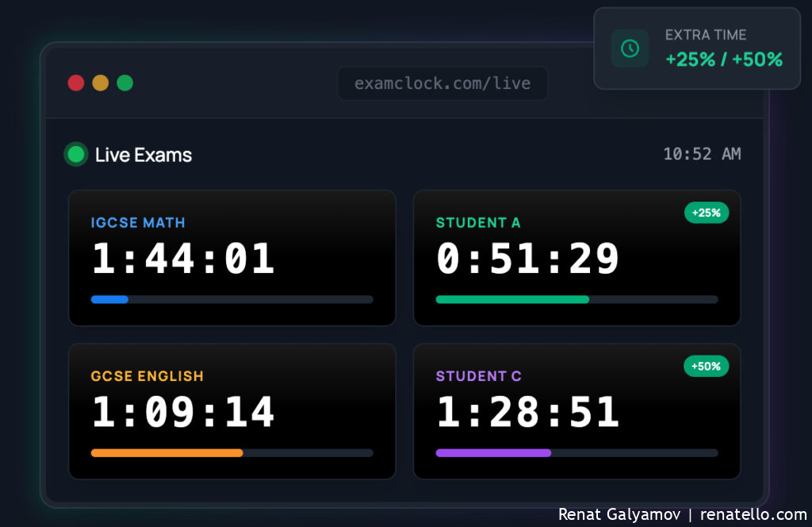
Task: Click the 1:44:01 countdown timer
Action: point(183,259)
